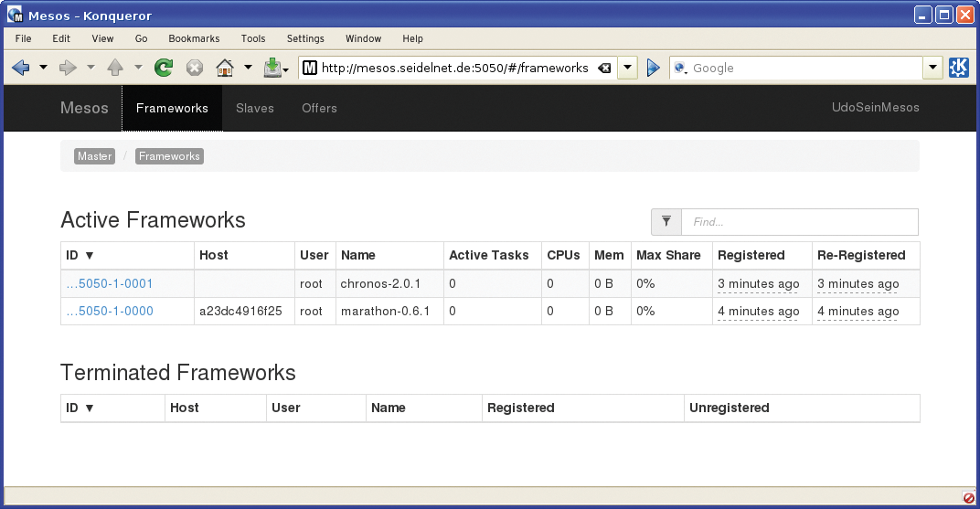This screenshot has width=980, height=509.
Task: Click the Up directory arrow icon
Action: [115, 68]
